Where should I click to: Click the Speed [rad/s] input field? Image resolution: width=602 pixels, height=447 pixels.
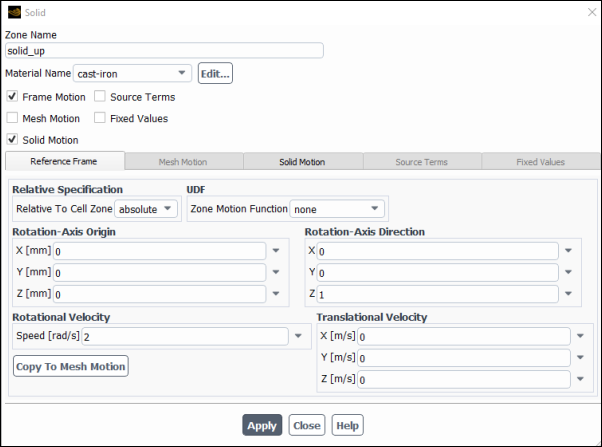pos(185,336)
